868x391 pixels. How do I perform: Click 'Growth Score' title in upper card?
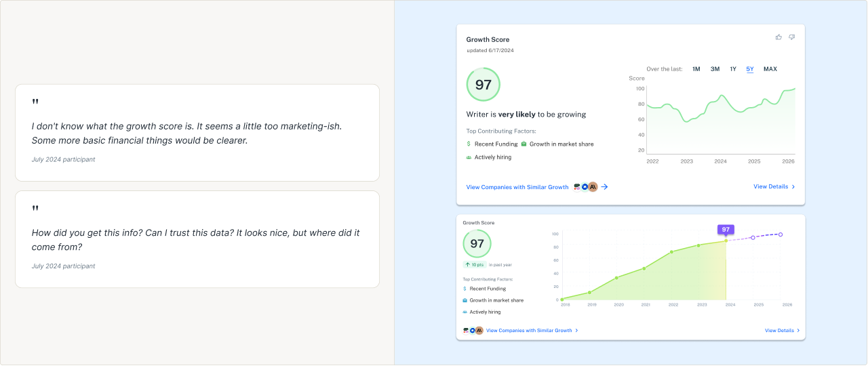[488, 40]
